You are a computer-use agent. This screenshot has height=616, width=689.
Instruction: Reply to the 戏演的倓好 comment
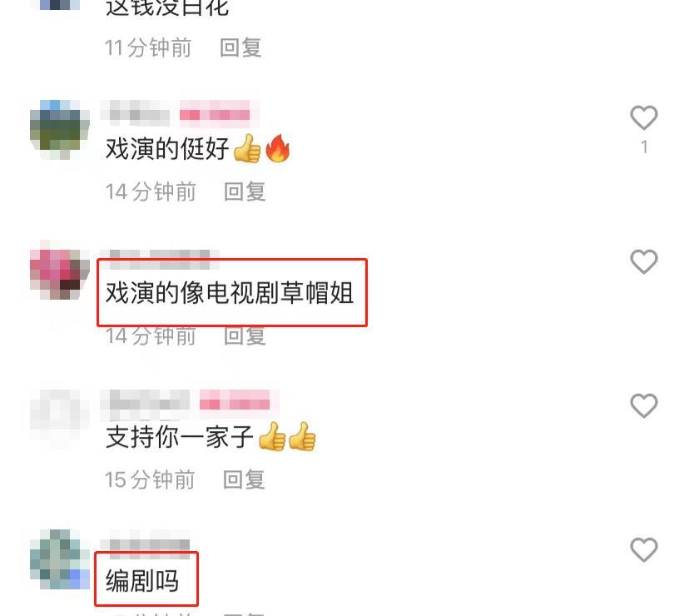click(245, 191)
